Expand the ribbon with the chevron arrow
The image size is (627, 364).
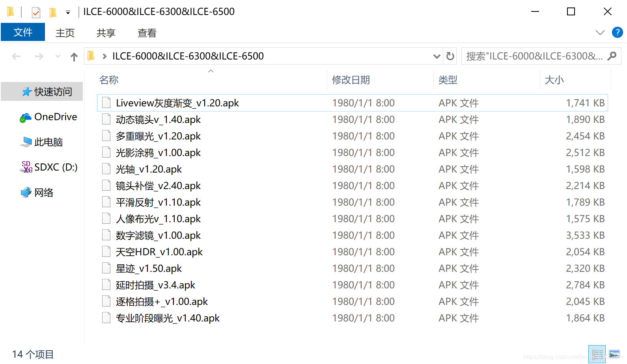coord(600,32)
